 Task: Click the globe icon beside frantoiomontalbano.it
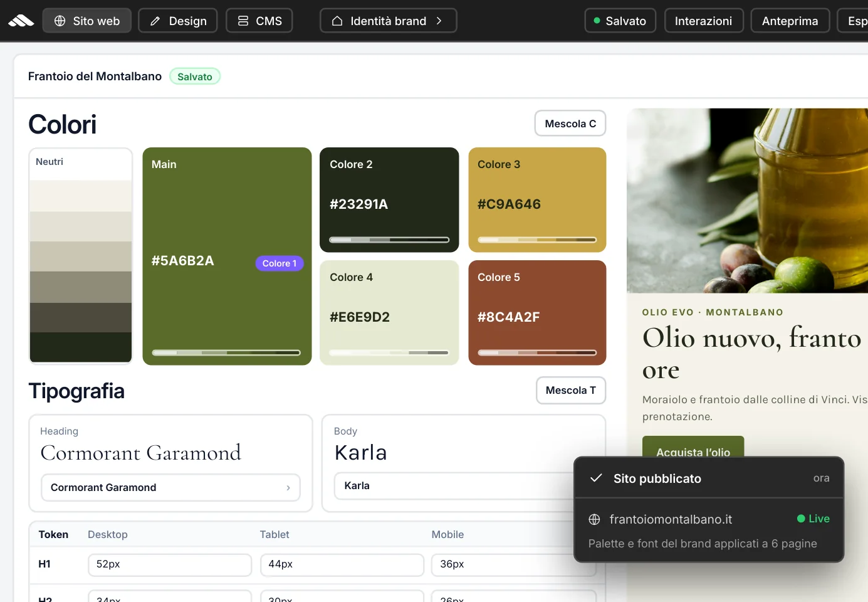pos(594,519)
